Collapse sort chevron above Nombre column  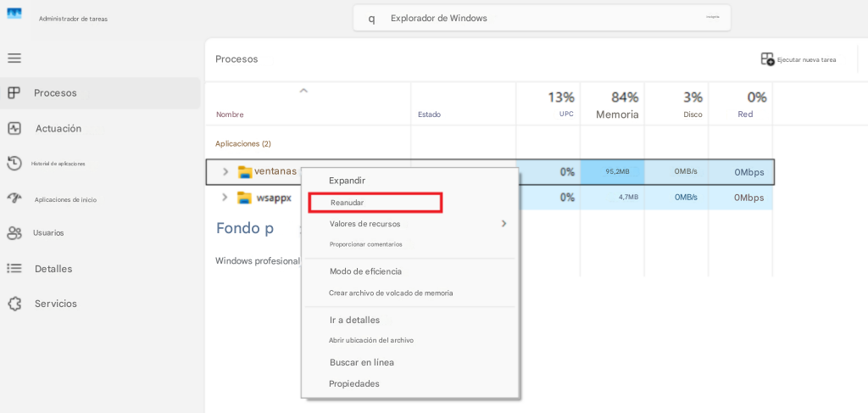[x=303, y=91]
